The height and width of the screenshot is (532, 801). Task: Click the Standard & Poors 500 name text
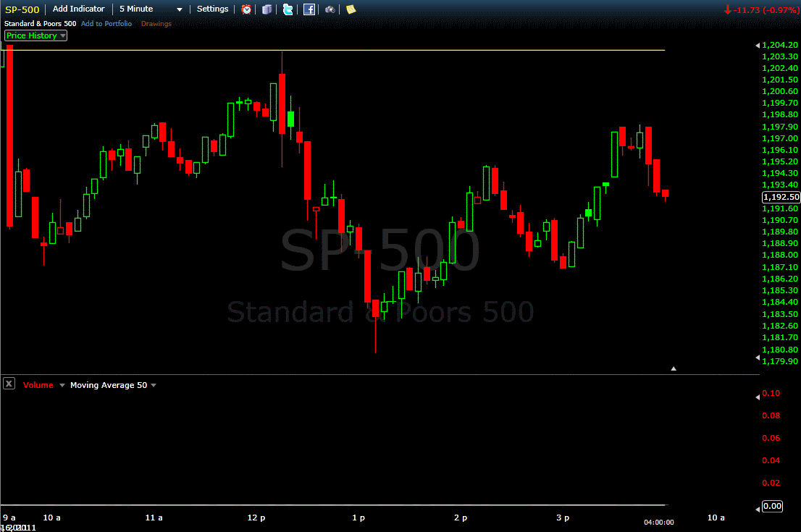click(x=41, y=23)
